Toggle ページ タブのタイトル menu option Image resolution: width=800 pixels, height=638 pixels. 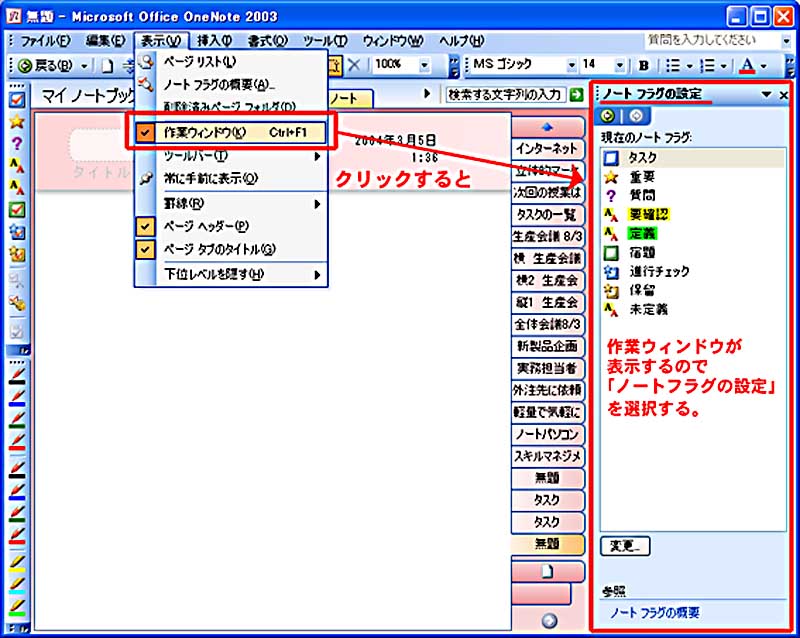(230, 250)
